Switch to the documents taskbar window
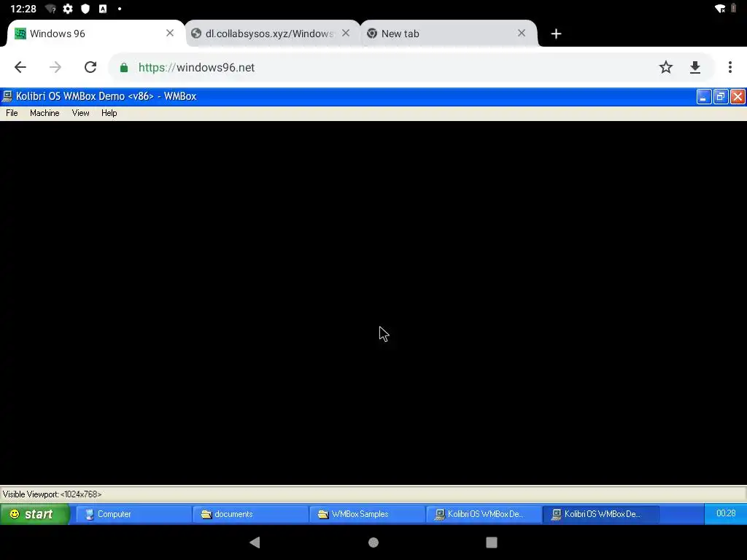 click(x=251, y=514)
